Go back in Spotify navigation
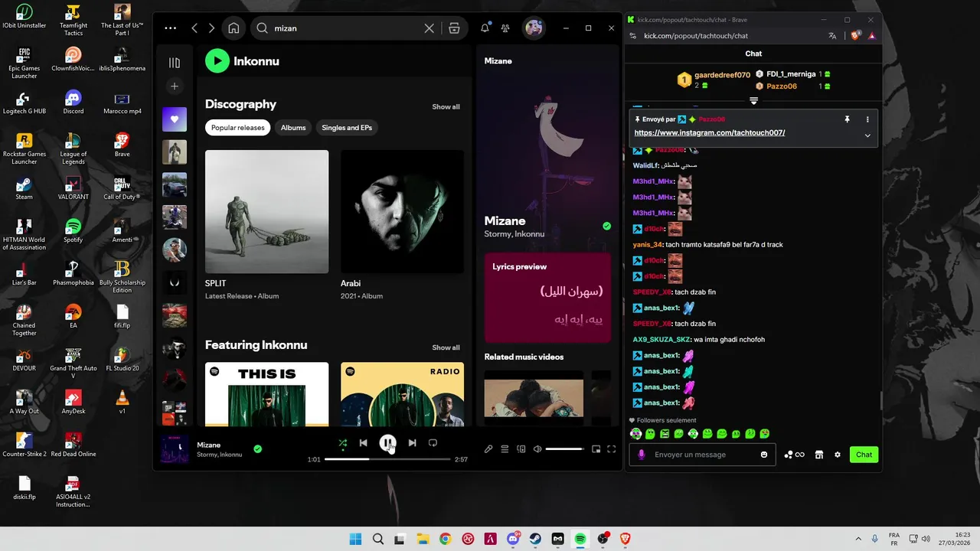The width and height of the screenshot is (980, 551). (194, 28)
